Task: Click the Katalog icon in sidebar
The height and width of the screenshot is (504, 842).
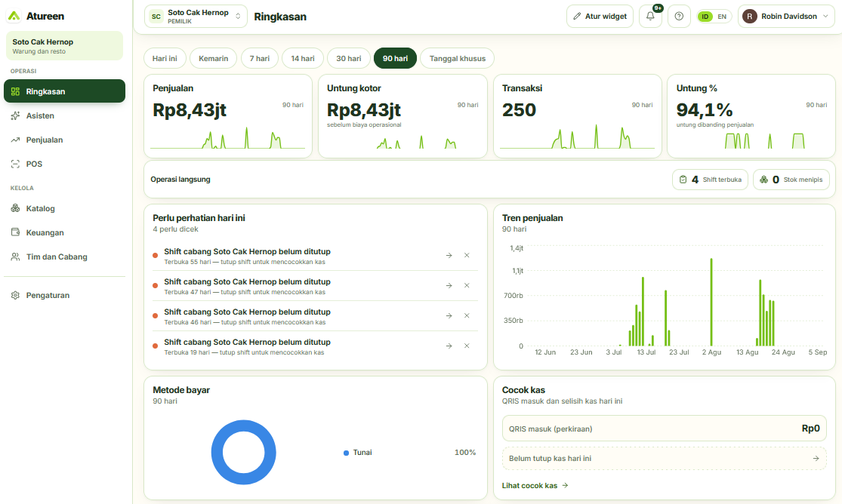Action: 16,208
